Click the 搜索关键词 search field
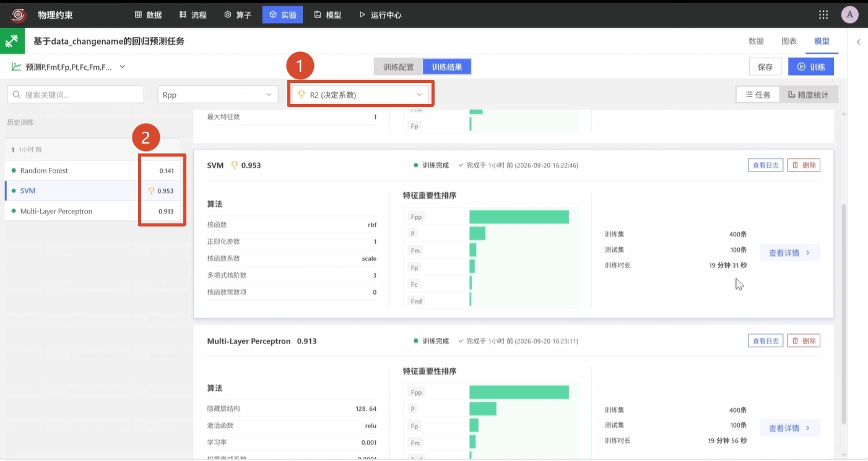Viewport: 868px width, 461px height. [76, 95]
